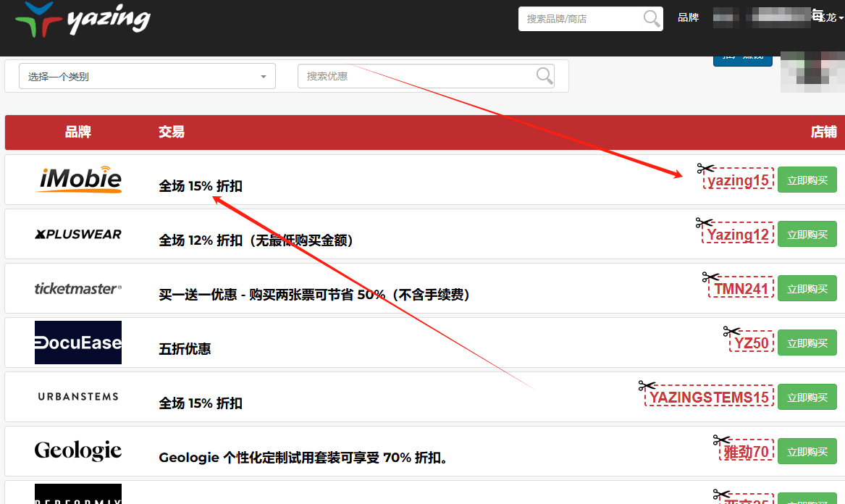845x504 pixels.
Task: Copy the 雅劲70 coupon code
Action: coord(747,452)
